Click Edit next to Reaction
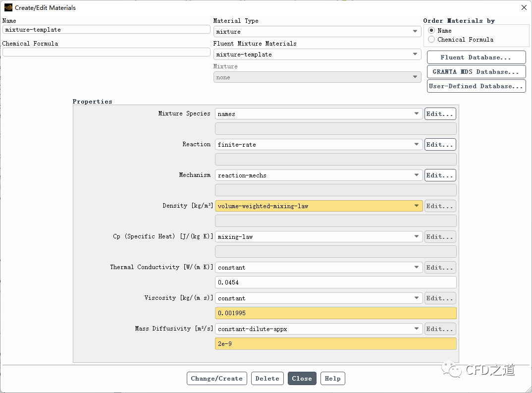 [440, 145]
